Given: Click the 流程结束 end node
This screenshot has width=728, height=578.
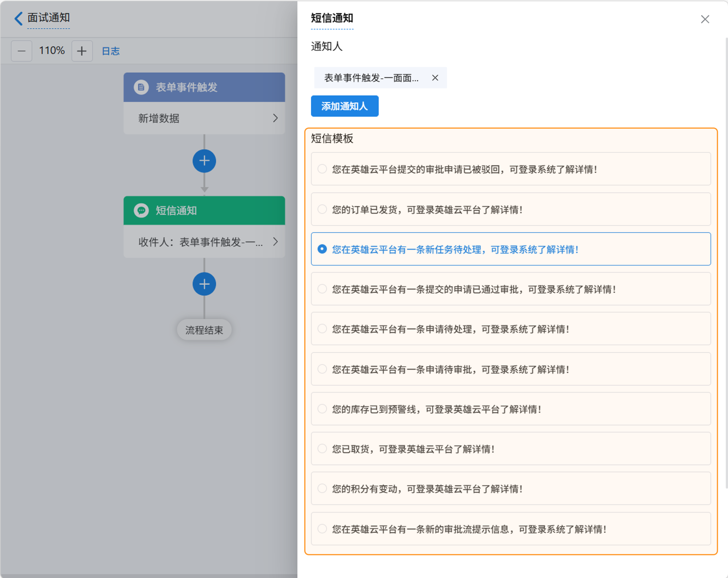Looking at the screenshot, I should pyautogui.click(x=204, y=330).
